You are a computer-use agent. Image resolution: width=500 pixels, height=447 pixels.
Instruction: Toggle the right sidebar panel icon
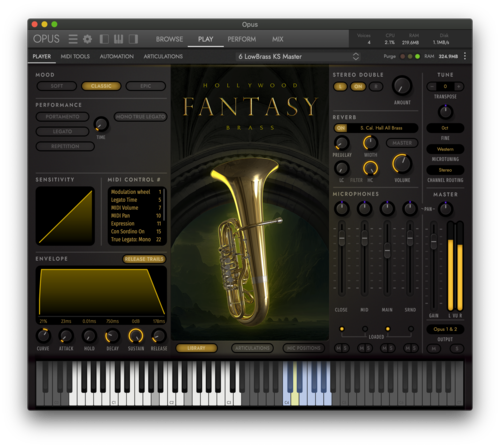[x=133, y=39]
